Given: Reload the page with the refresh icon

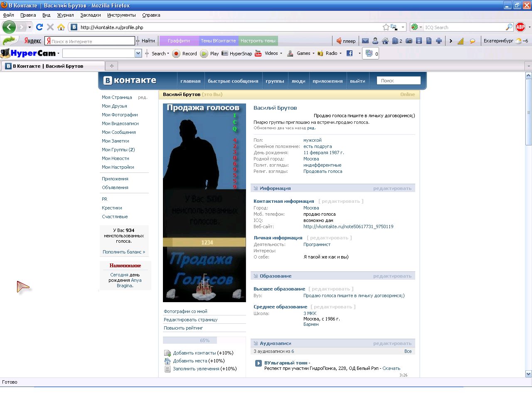Looking at the screenshot, I should (39, 27).
